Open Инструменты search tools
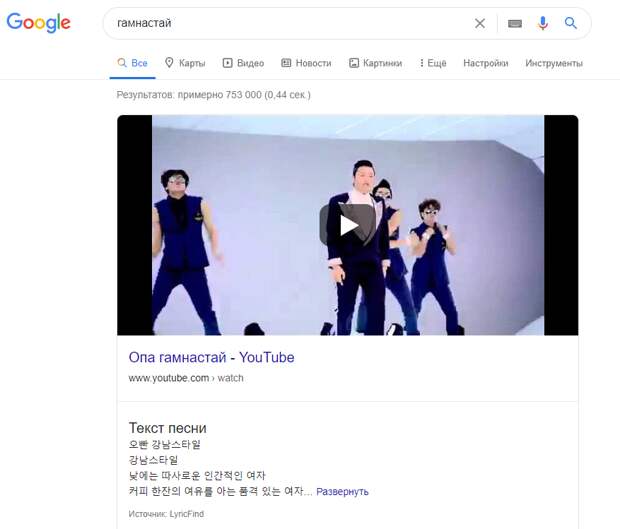 tap(553, 63)
